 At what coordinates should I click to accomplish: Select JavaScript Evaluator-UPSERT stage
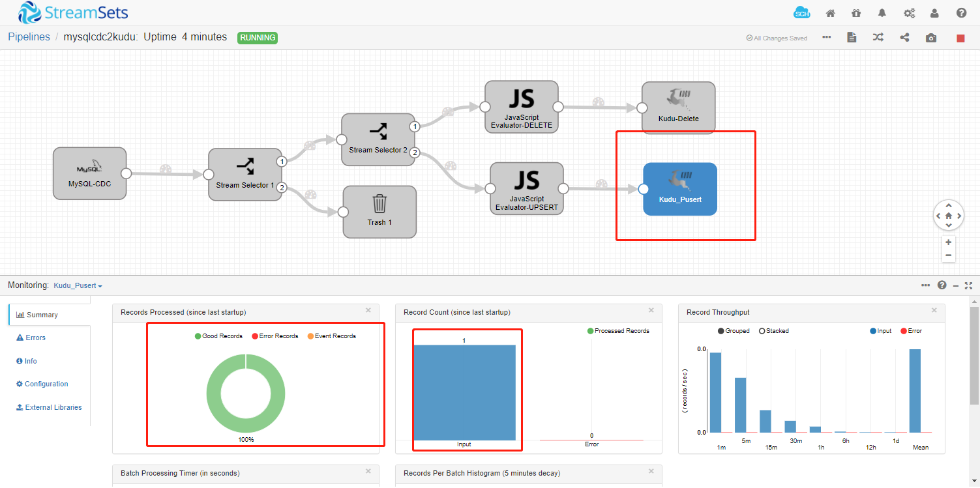pyautogui.click(x=526, y=189)
